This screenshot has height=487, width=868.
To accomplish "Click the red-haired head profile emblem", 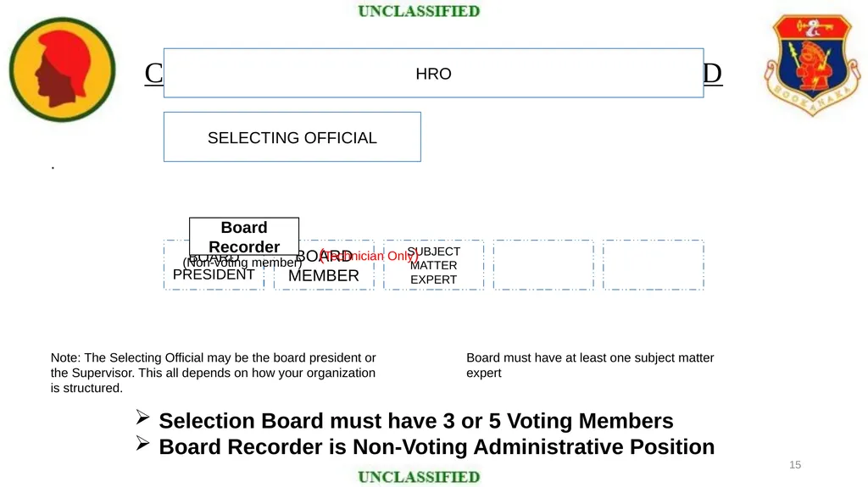I will pos(62,69).
